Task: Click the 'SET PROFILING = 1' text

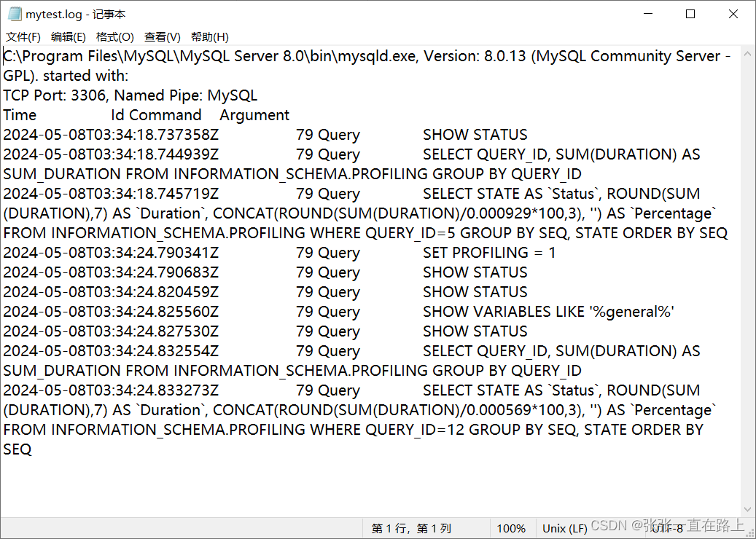Action: (x=489, y=253)
